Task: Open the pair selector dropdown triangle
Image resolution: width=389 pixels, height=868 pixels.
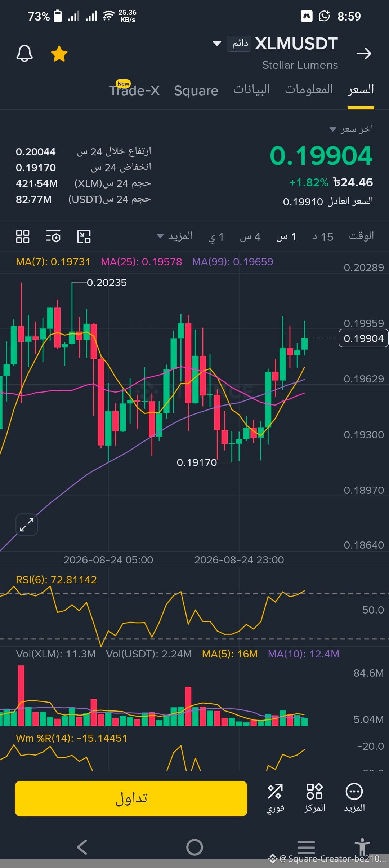Action: pos(217,44)
